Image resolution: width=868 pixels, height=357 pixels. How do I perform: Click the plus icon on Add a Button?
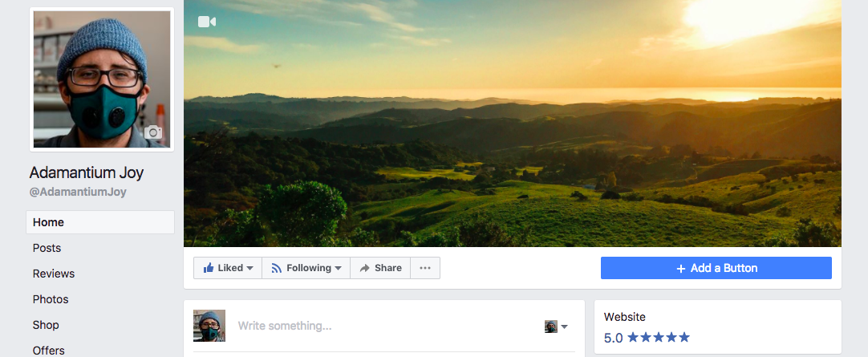click(x=680, y=268)
